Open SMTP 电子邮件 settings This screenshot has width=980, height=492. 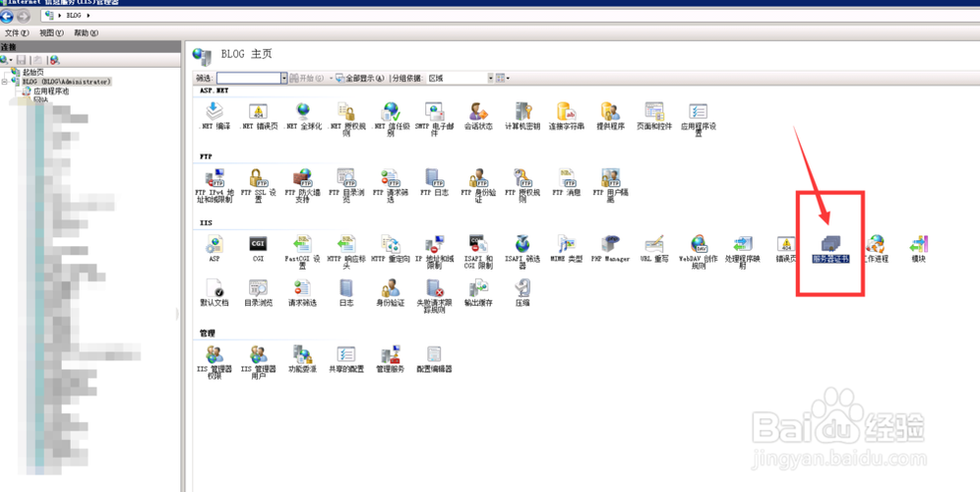[434, 119]
